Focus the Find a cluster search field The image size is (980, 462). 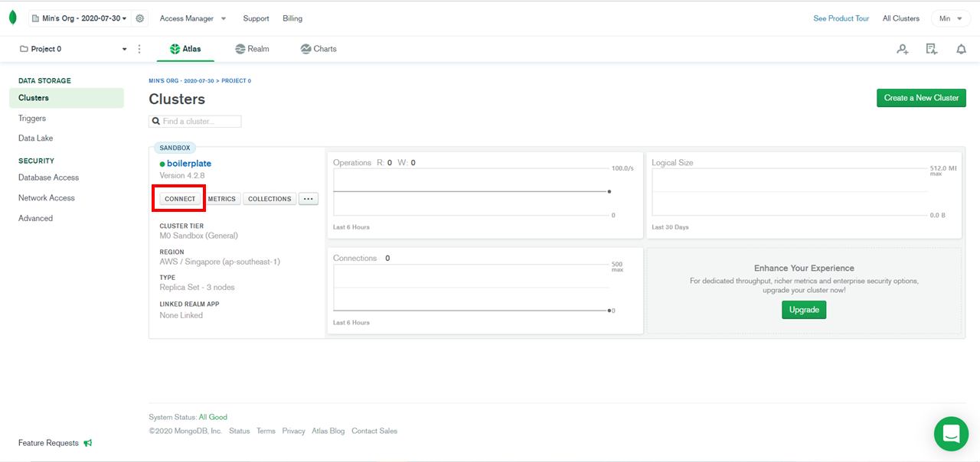pyautogui.click(x=195, y=121)
